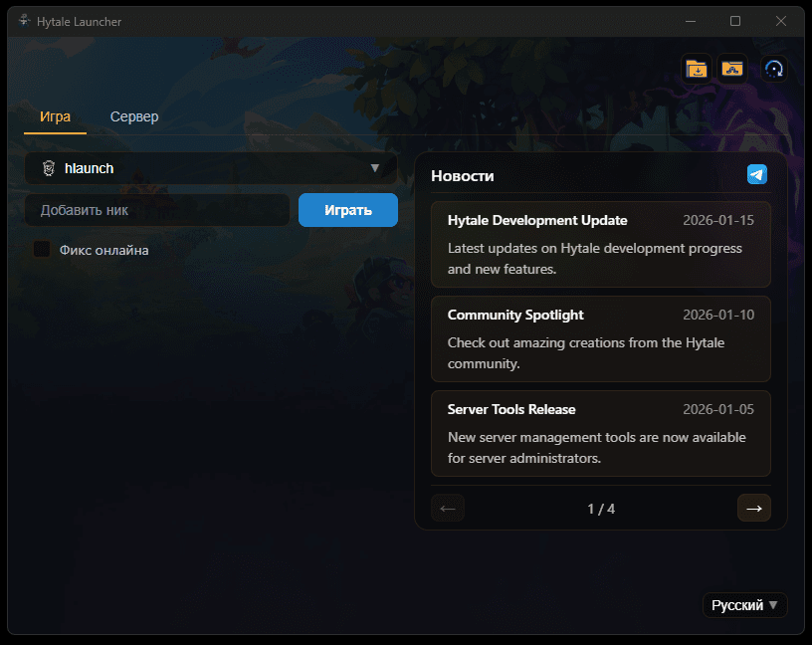Screen dimensions: 812x645
Task: Open the Русский language dropdown
Action: (x=744, y=605)
